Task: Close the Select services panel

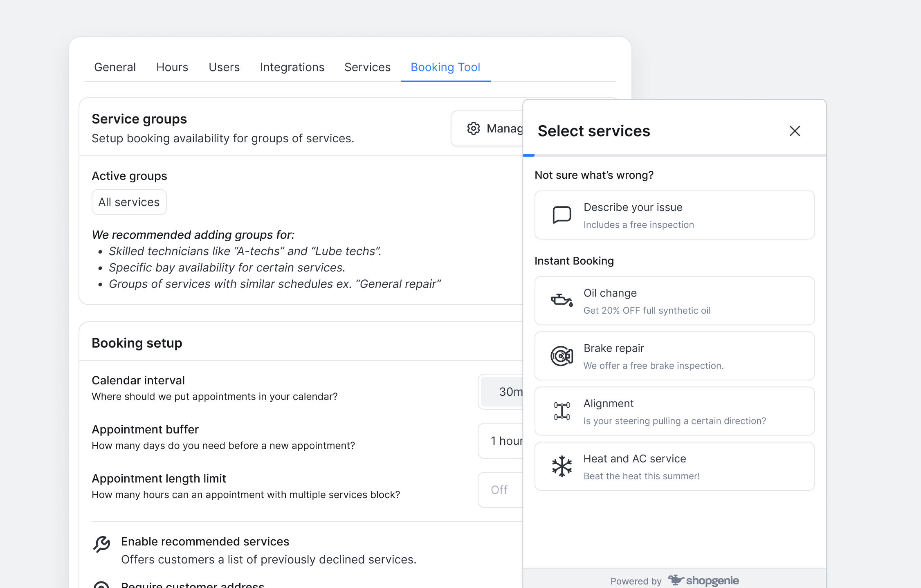Action: pos(795,131)
